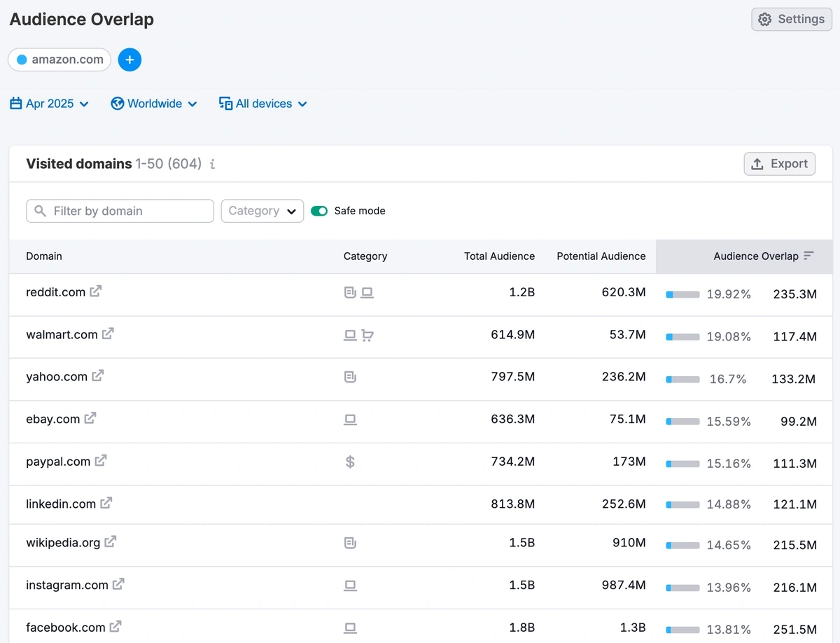
Task: Click the Potential Audience column header
Action: pyautogui.click(x=601, y=256)
